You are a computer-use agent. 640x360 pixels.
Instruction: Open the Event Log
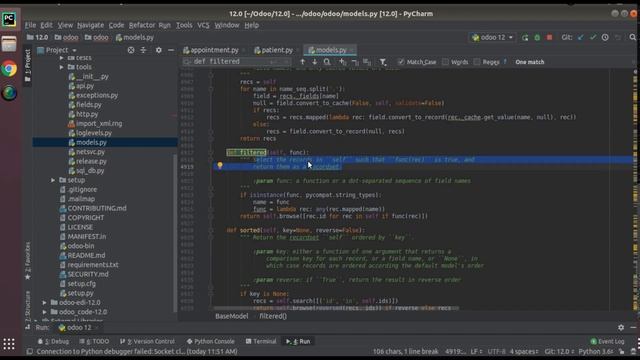pos(607,341)
